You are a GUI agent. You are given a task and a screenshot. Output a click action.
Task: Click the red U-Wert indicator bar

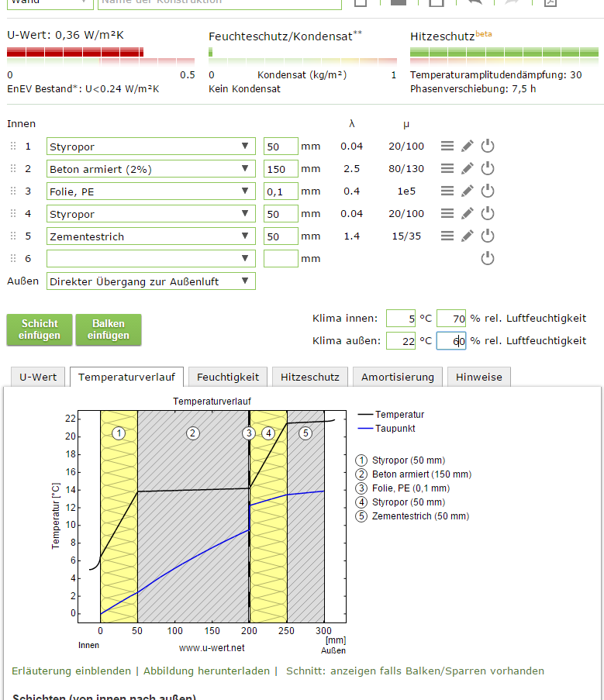75,53
